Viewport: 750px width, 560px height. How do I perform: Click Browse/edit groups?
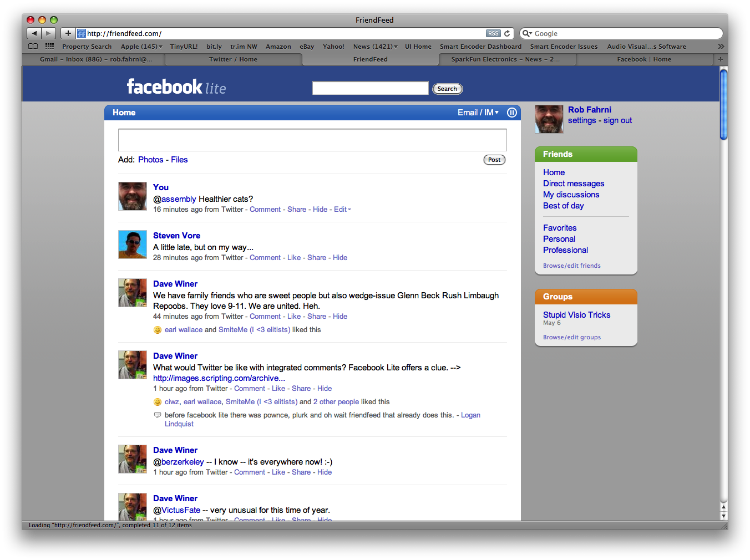click(x=571, y=337)
